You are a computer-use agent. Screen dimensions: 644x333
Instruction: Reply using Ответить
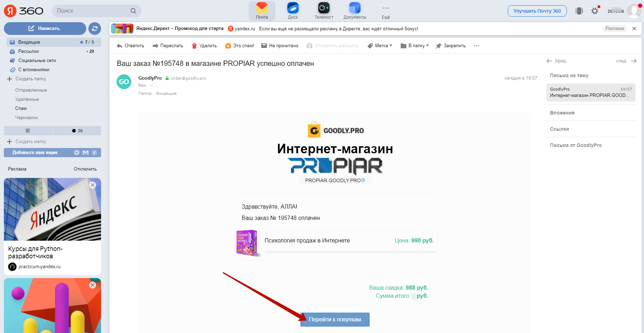coord(130,46)
